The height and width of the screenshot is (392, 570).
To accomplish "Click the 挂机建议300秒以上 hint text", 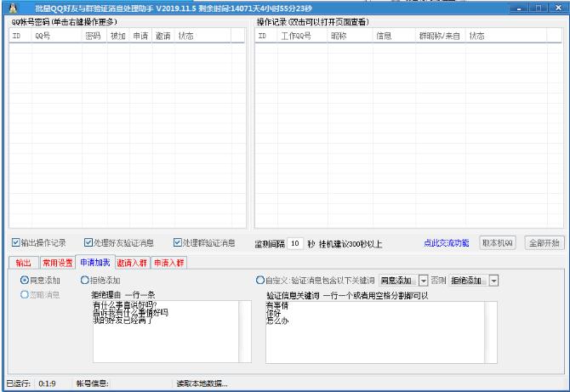I will click(x=351, y=244).
